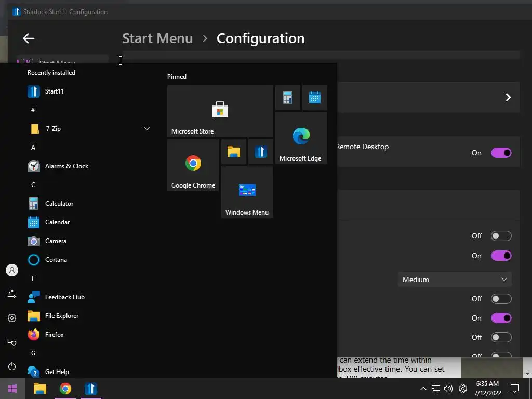Switch to Google Chrome on the taskbar

[x=65, y=389]
